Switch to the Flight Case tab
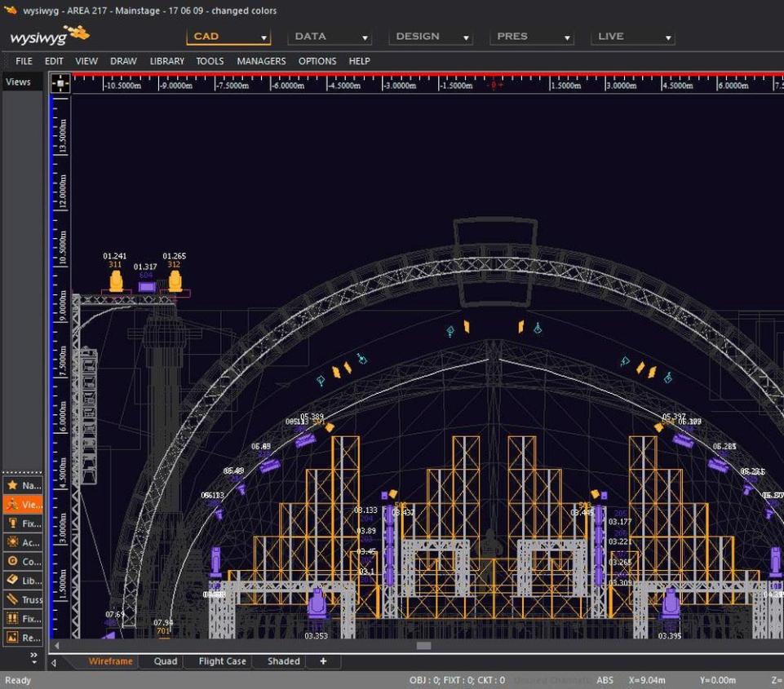This screenshot has height=689, width=784. [x=222, y=661]
